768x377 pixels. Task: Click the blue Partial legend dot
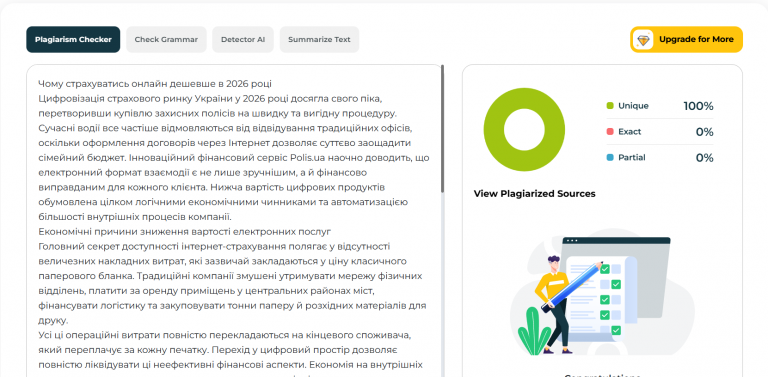pyautogui.click(x=610, y=158)
